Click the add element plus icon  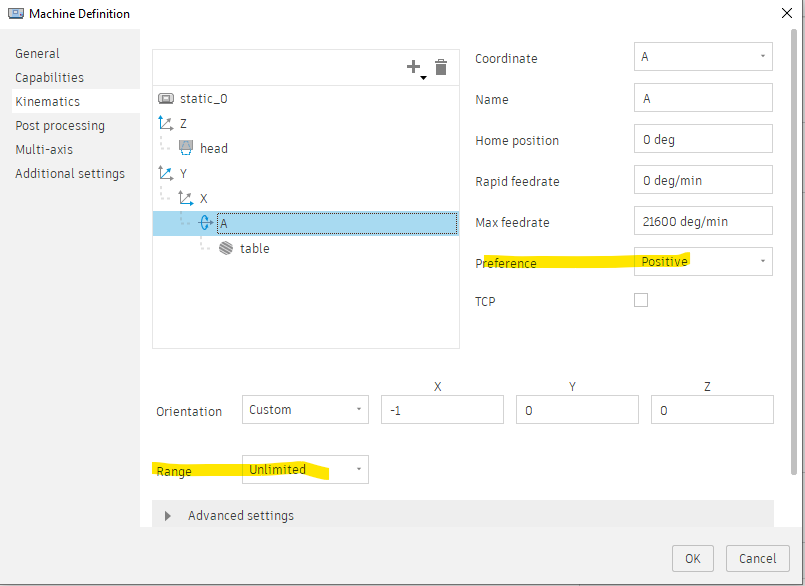(414, 67)
